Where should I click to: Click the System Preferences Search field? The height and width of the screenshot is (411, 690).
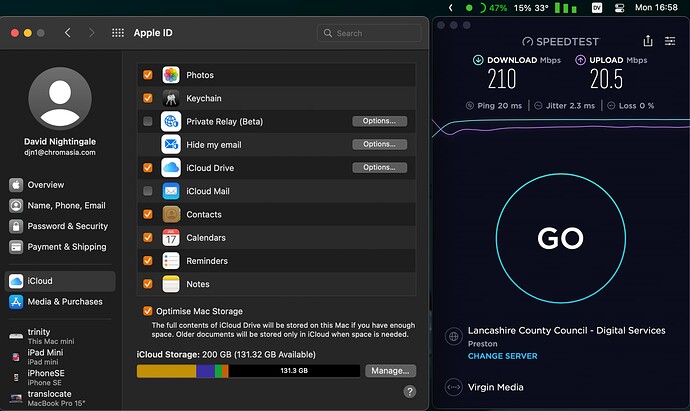pyautogui.click(x=369, y=33)
